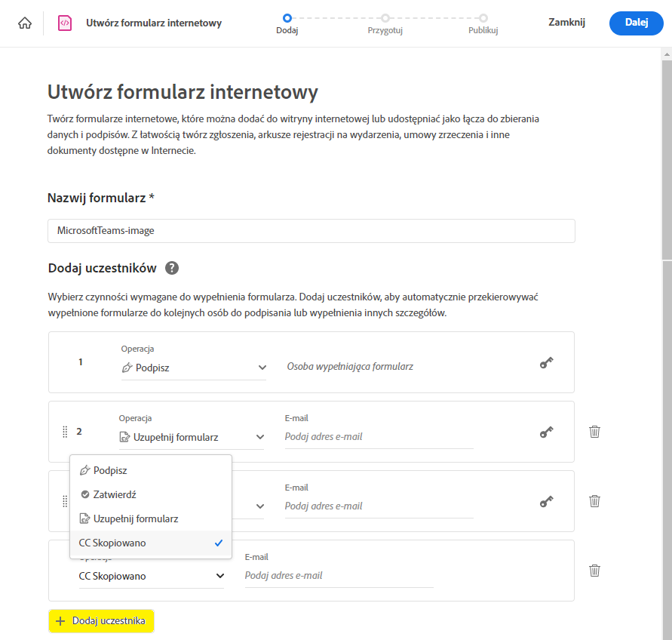Open the help icon beside Dodaj uczestników
The image size is (672, 640).
click(x=172, y=268)
